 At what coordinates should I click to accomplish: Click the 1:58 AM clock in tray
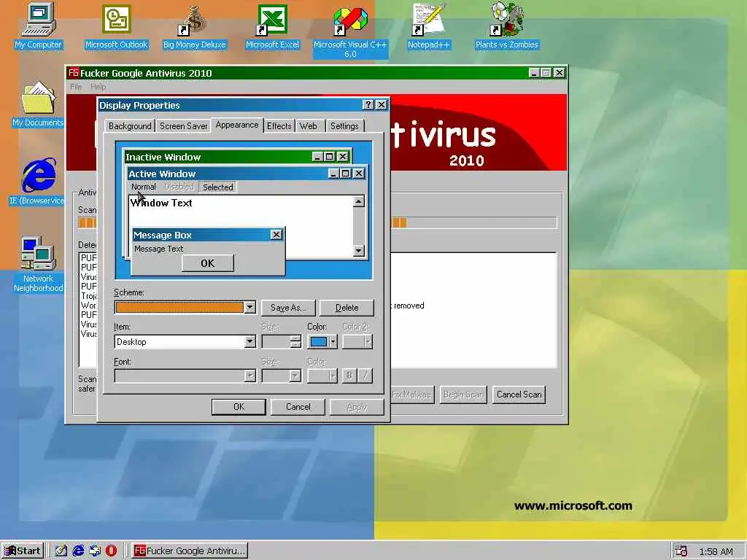point(716,551)
